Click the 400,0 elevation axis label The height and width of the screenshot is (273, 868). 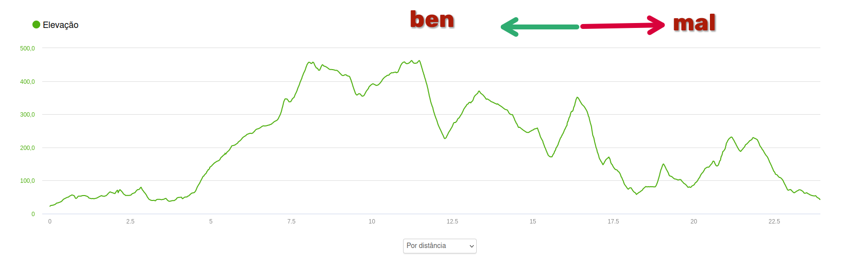27,82
